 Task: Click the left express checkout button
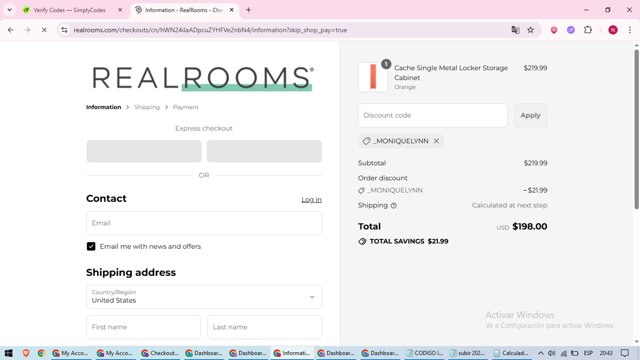[x=144, y=151]
